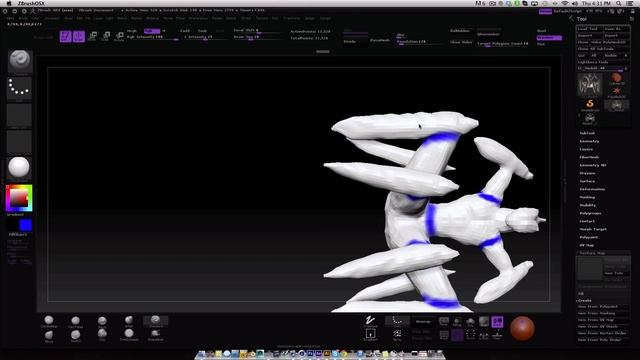The image size is (640, 360).
Task: Click New From Masking button
Action: 602,313
